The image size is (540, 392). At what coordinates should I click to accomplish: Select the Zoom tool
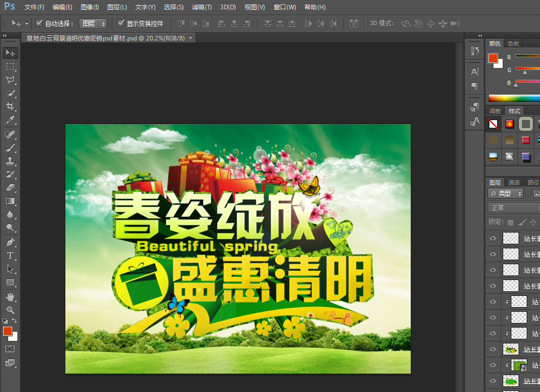coord(10,310)
